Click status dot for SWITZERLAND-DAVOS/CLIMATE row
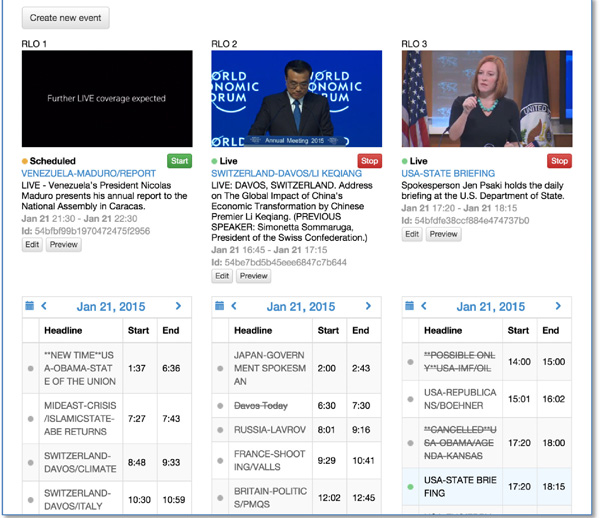 tap(31, 463)
